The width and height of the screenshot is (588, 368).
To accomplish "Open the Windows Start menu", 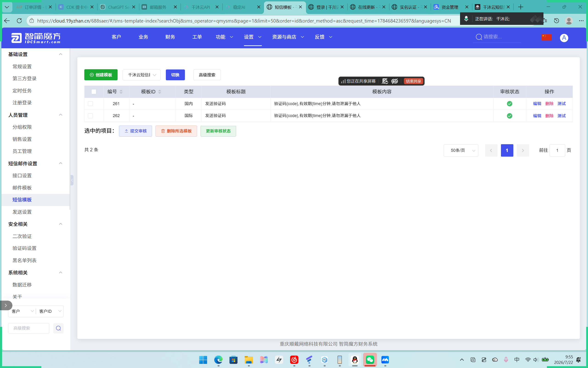I will [203, 359].
